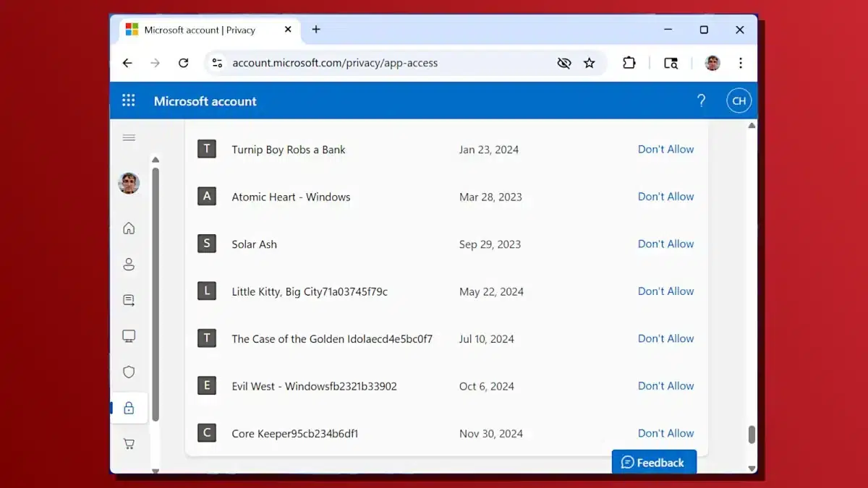868x488 pixels.
Task: Open the Microsoft 365 app launcher grid
Action: click(x=128, y=100)
